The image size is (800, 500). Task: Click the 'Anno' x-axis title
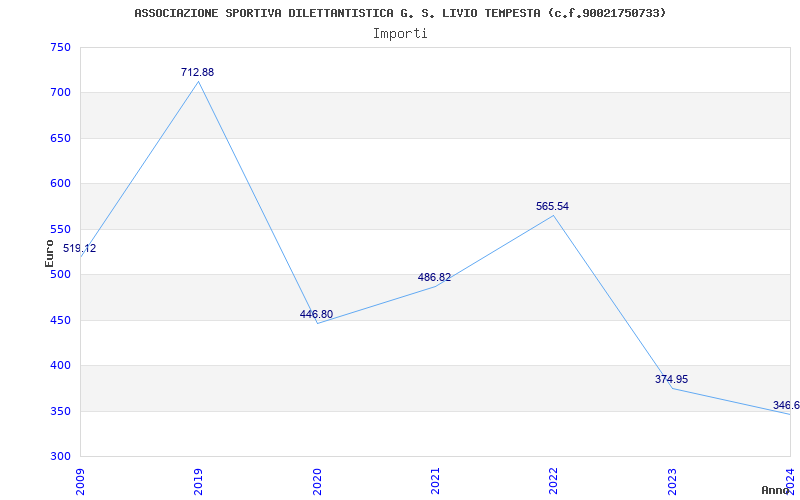click(778, 490)
